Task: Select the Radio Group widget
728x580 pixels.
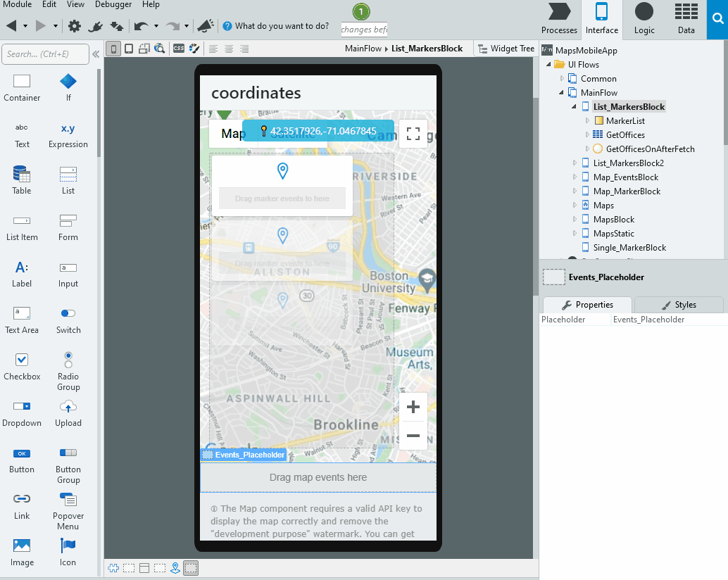Action: [x=68, y=372]
